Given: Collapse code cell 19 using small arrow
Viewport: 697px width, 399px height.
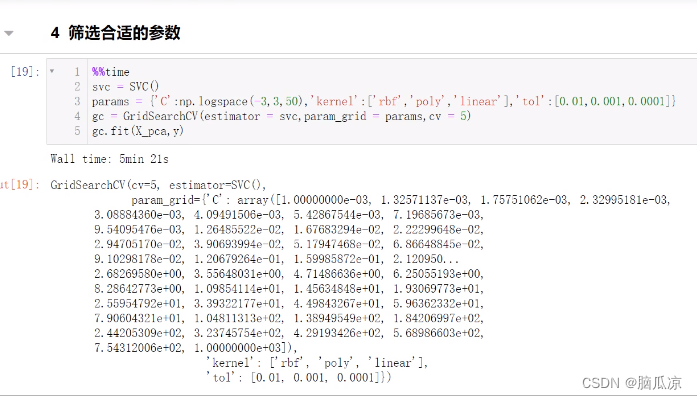Looking at the screenshot, I should point(52,71).
